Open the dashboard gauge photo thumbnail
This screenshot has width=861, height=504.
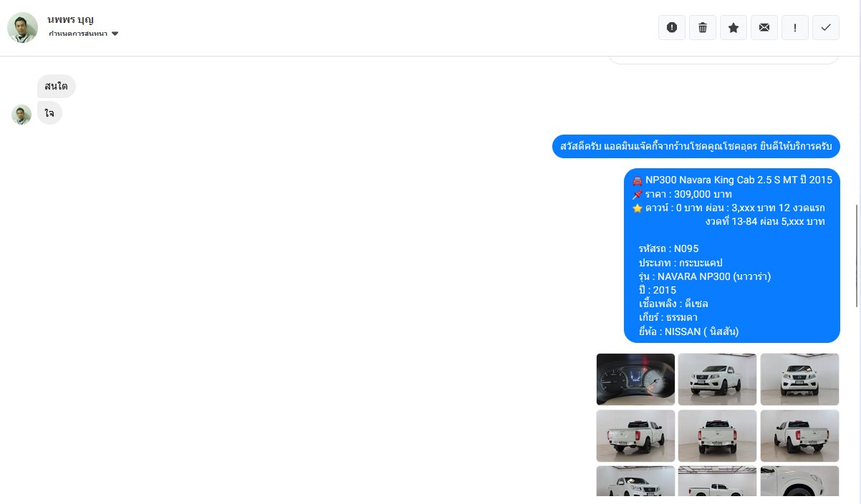tap(635, 379)
